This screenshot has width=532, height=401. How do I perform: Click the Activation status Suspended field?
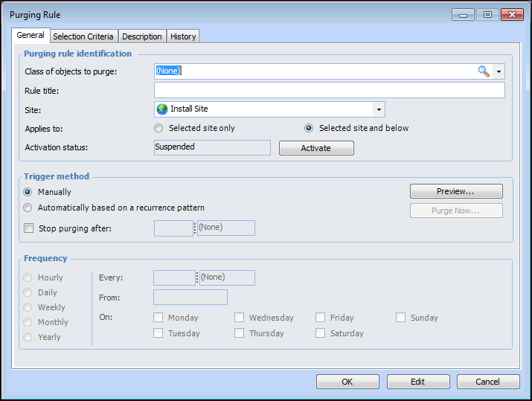(x=212, y=147)
